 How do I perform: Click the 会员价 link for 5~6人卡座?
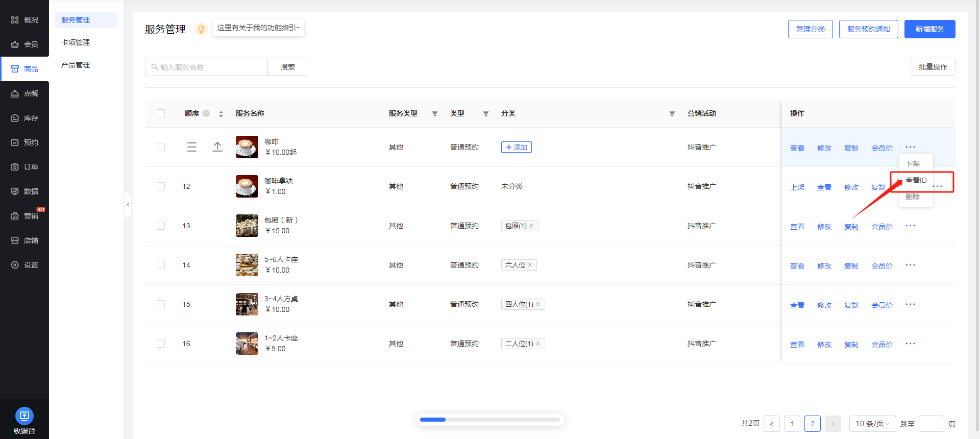click(x=881, y=266)
